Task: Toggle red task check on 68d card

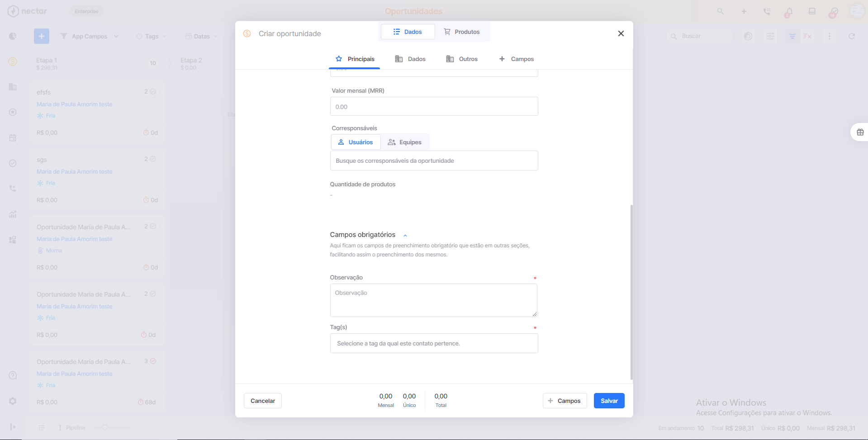Action: [153, 361]
